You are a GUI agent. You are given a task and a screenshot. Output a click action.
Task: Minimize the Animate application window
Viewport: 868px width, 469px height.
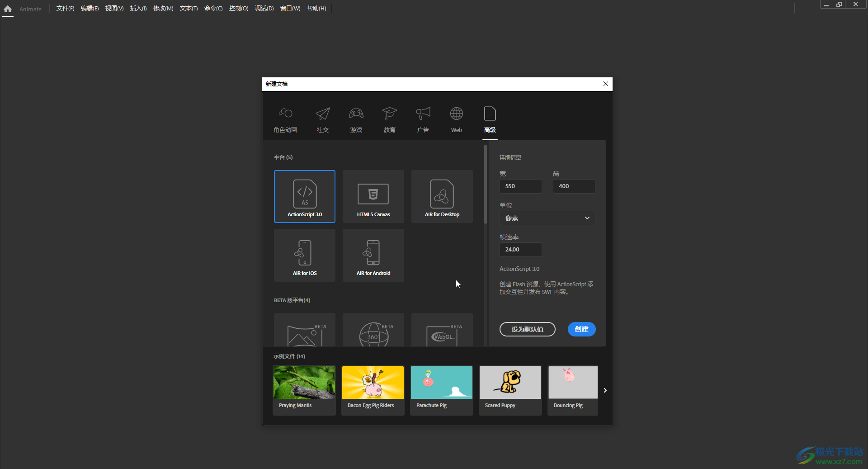point(826,5)
